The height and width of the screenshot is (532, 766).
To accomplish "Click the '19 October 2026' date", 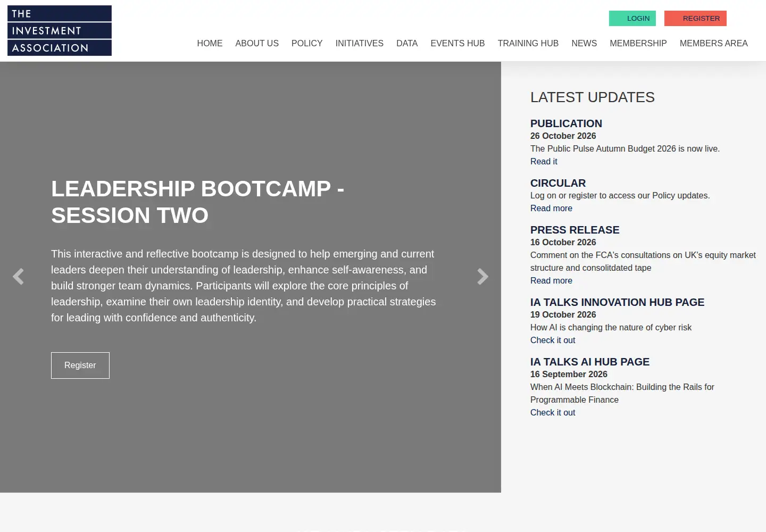I will point(563,315).
